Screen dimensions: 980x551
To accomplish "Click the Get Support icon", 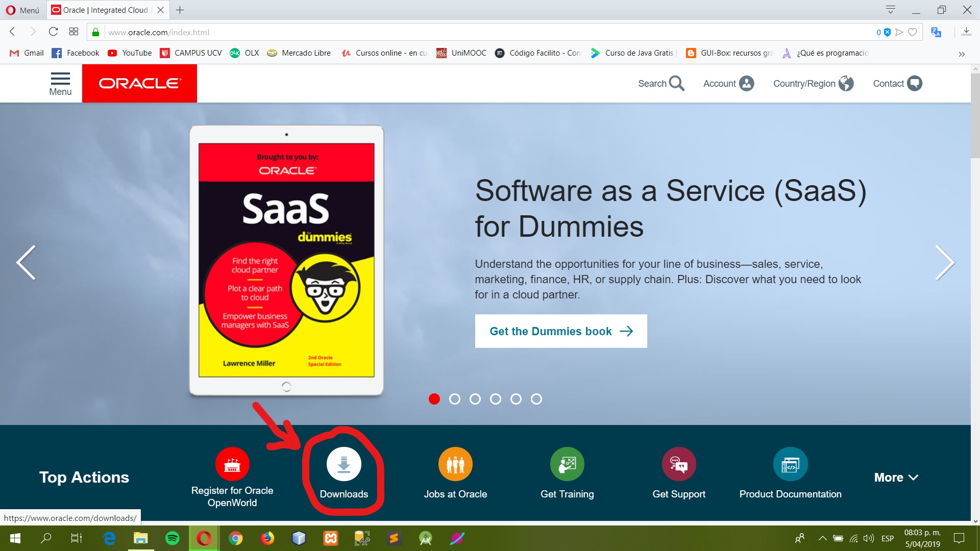I will (679, 464).
